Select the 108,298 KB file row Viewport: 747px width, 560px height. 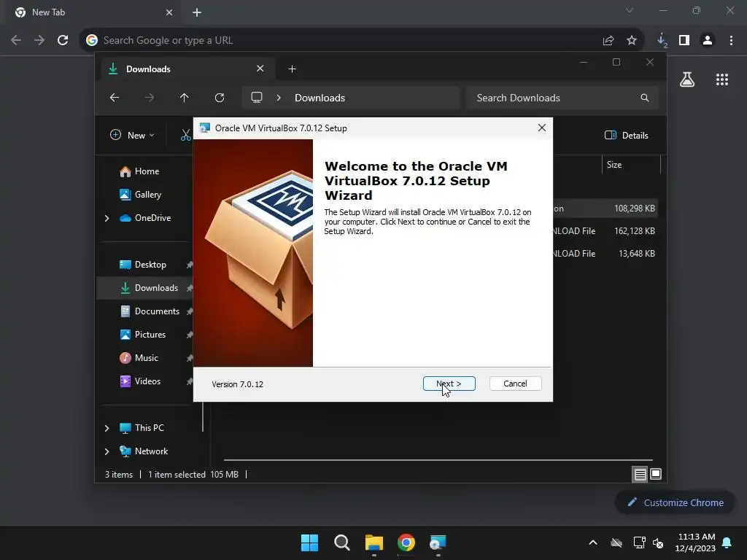(x=605, y=209)
